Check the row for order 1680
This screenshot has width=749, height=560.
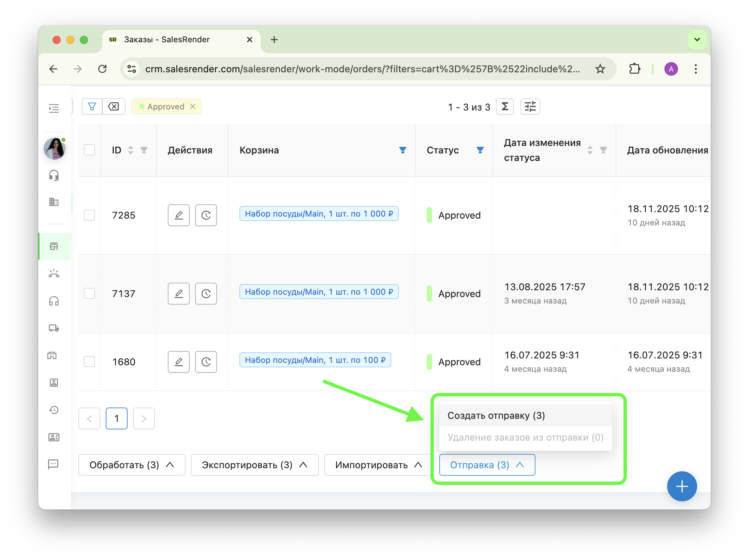(x=89, y=362)
